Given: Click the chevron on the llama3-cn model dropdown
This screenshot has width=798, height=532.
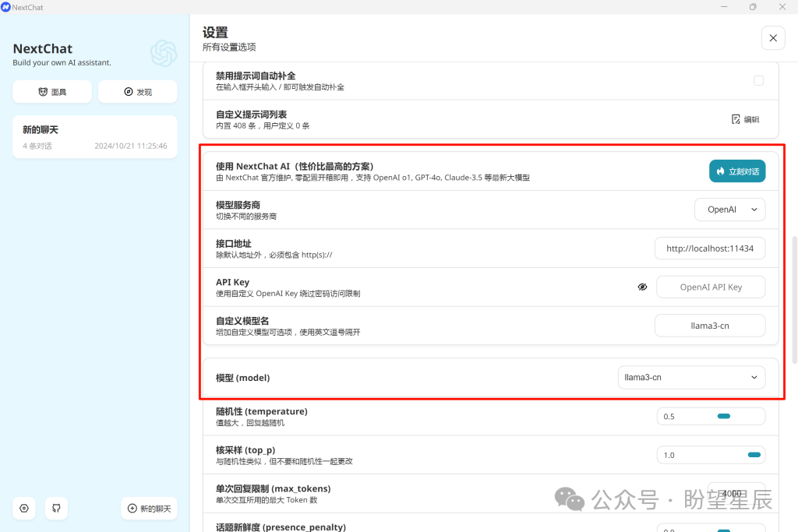Looking at the screenshot, I should 754,377.
